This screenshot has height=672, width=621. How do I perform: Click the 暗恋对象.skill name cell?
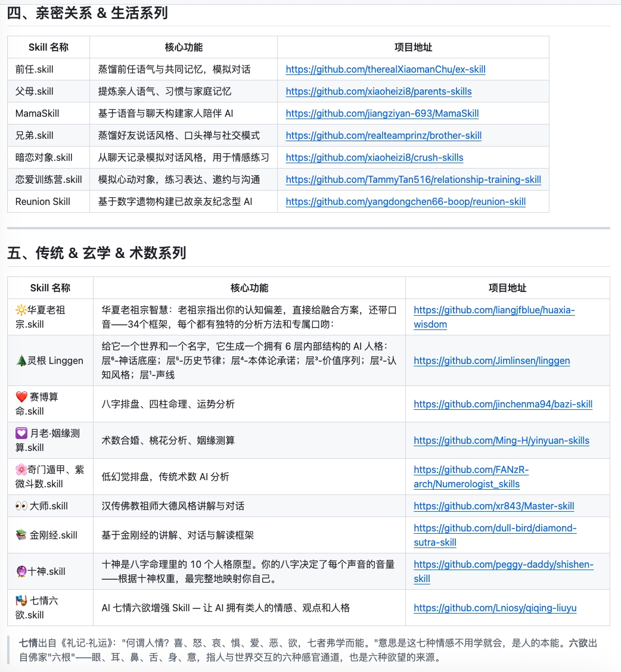pos(48,157)
